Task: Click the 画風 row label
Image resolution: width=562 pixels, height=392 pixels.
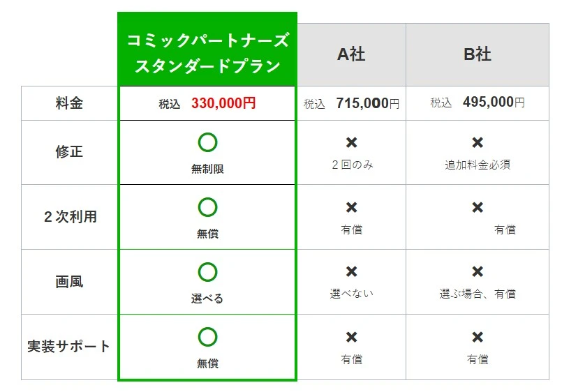Action: (x=69, y=282)
